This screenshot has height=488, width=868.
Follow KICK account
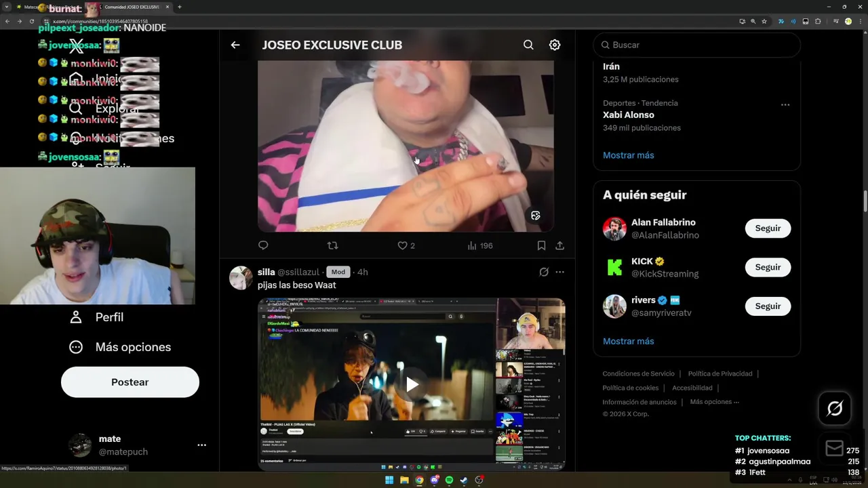point(768,267)
